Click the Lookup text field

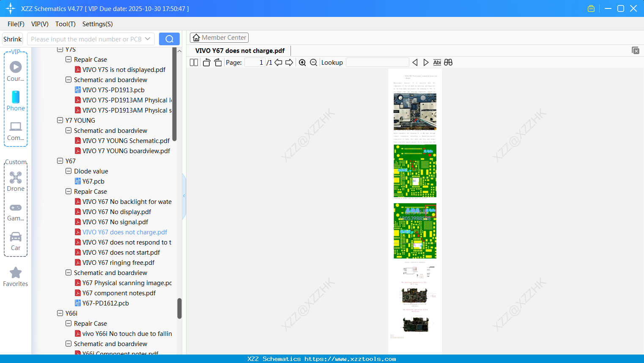(377, 62)
